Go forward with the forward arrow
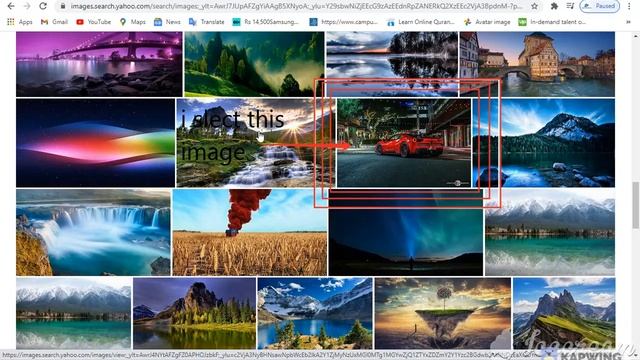 pos(27,6)
